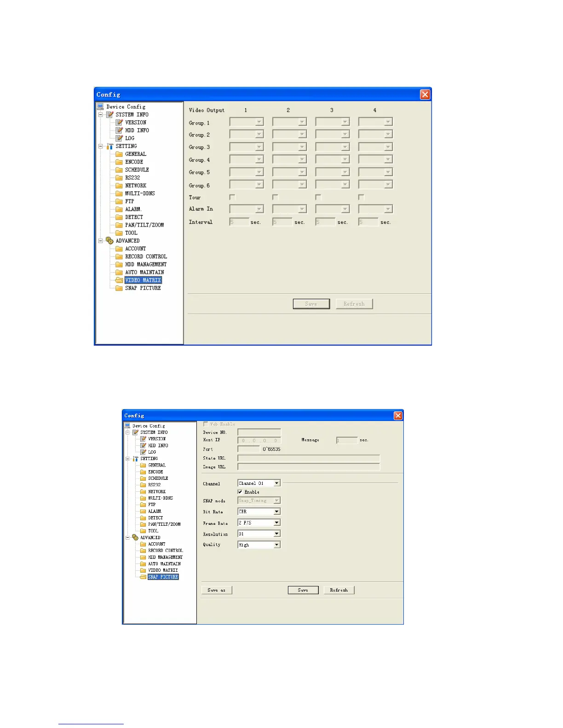Select VIDEO MATRIX in upper tree
The image size is (563, 728).
143,280
